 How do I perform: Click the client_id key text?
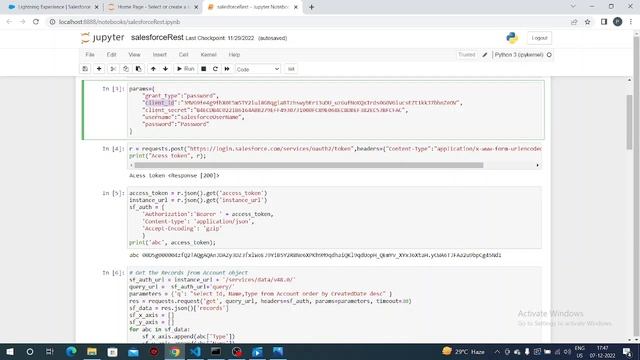click(160, 103)
